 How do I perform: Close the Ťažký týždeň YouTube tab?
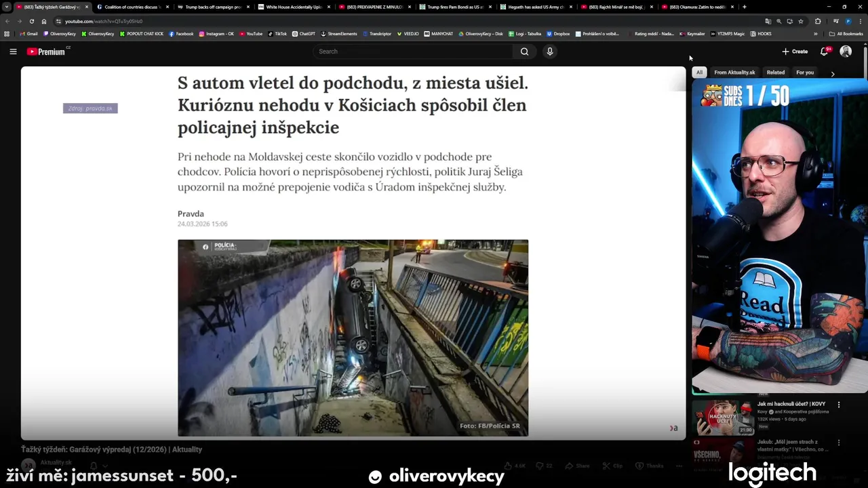point(87,7)
